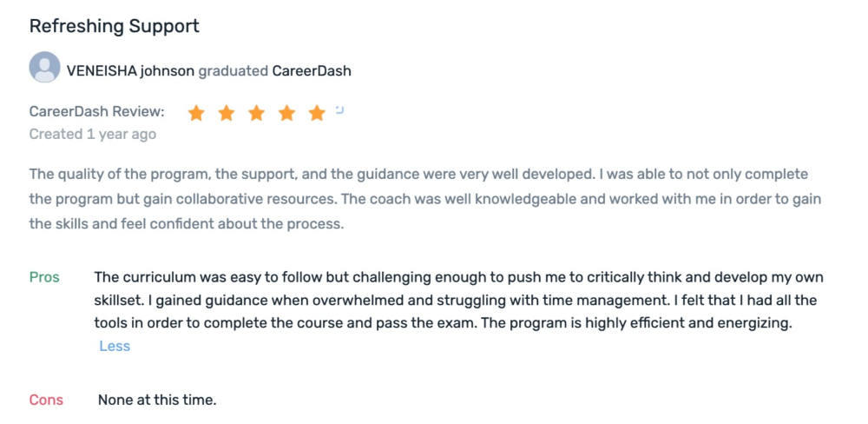
Task: Open the CareerDash school link
Action: [312, 71]
